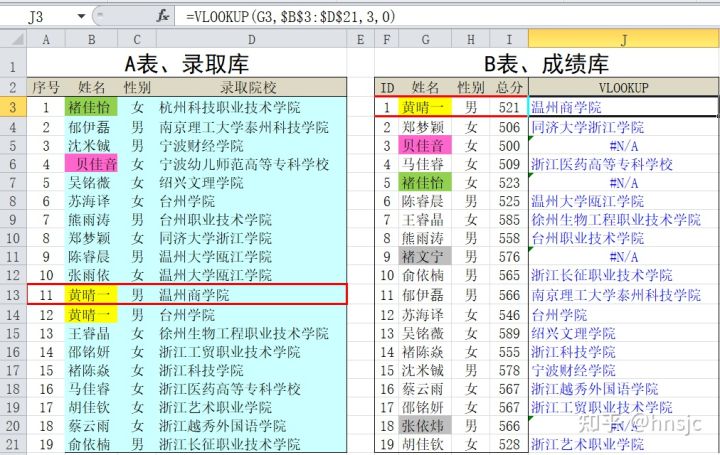Click cell "宁波幼儿师范高等专科学校"
Image resolution: width=720 pixels, height=455 pixels.
[252, 164]
